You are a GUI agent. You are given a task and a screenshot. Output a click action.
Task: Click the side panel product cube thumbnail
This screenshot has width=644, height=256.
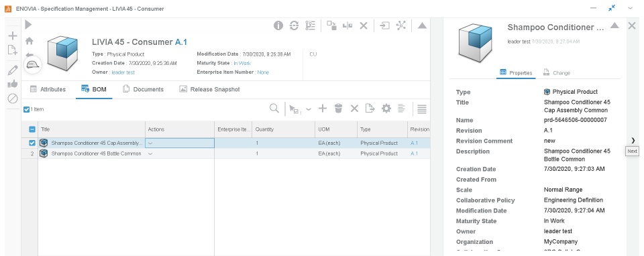[x=475, y=42]
